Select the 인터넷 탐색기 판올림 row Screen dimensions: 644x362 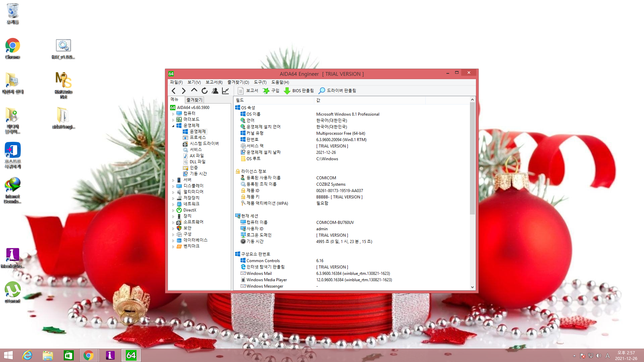coord(352,267)
